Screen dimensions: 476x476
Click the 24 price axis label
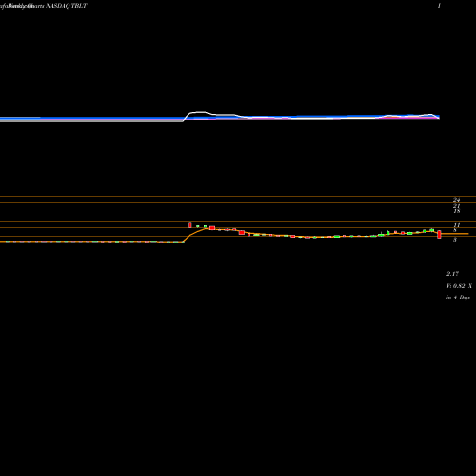pos(456,200)
